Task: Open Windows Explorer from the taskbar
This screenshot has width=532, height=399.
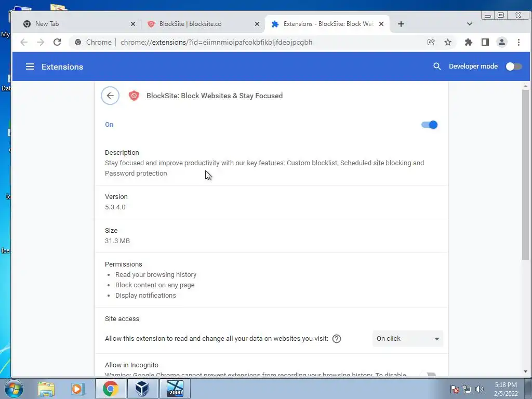Action: pos(46,389)
